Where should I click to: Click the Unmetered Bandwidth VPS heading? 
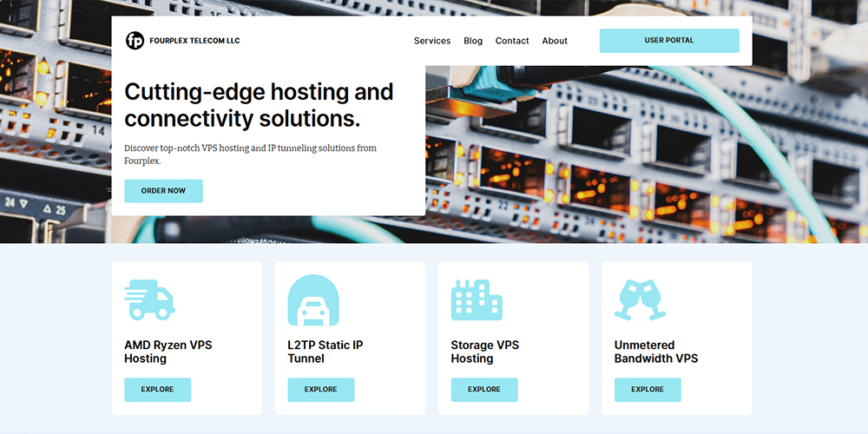(x=656, y=352)
